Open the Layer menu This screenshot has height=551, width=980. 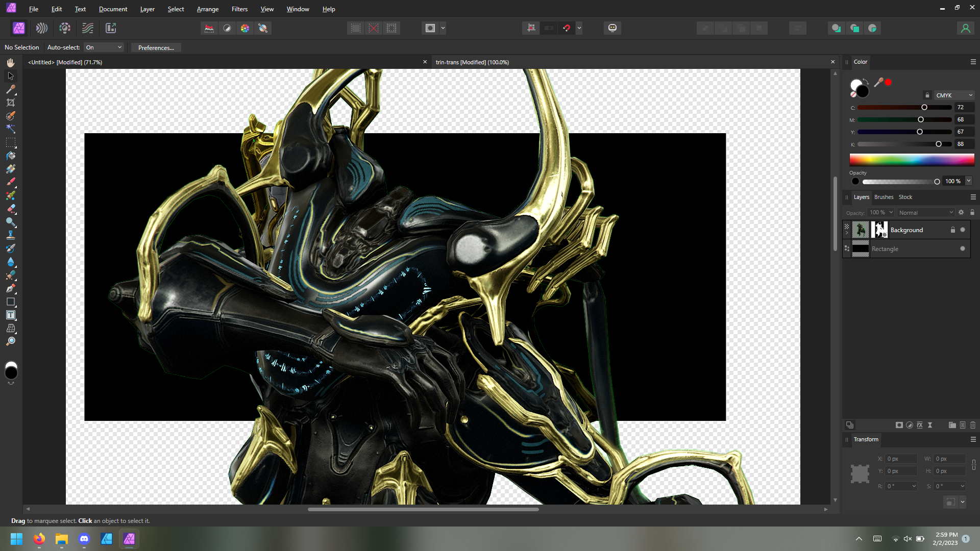[x=148, y=9]
